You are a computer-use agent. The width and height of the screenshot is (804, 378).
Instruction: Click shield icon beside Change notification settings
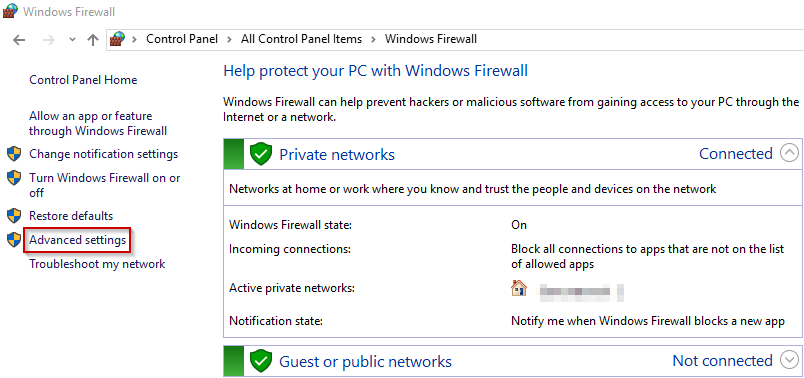coord(14,154)
